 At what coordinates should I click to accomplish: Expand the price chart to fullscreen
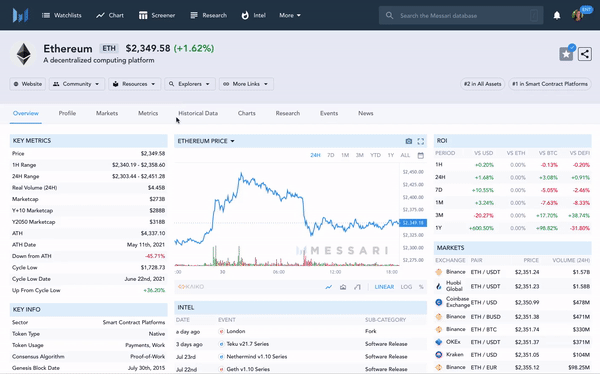pyautogui.click(x=421, y=141)
